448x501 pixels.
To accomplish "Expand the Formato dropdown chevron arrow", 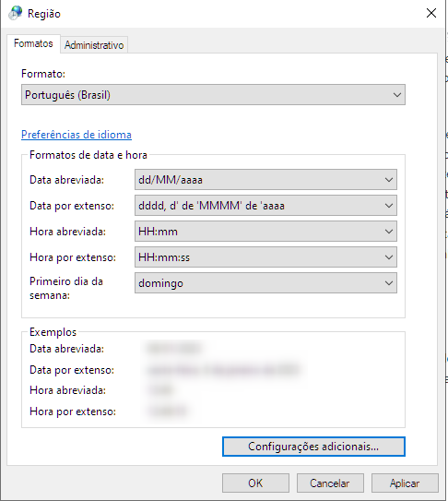I will [x=397, y=95].
